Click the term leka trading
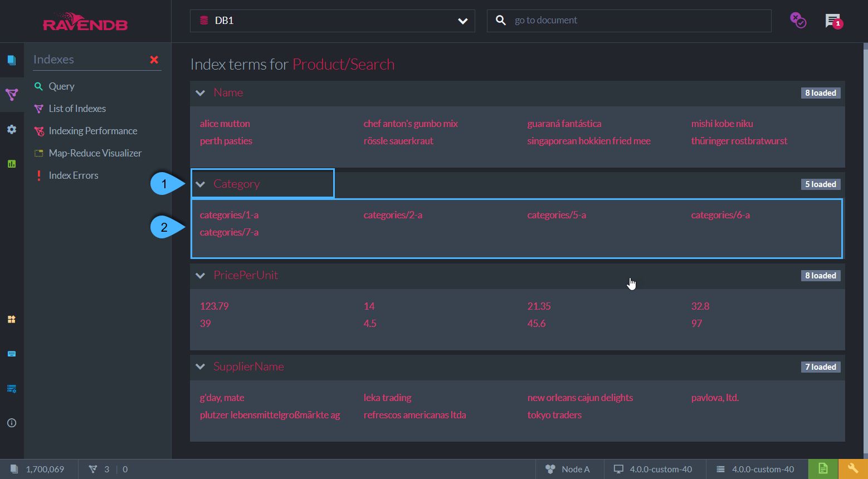Image resolution: width=868 pixels, height=479 pixels. 388,398
